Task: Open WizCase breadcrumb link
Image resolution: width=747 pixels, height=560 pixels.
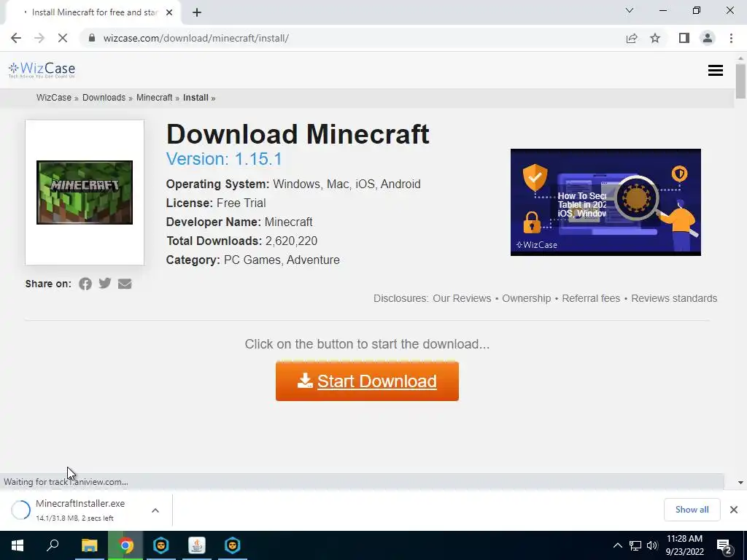Action: (x=54, y=98)
